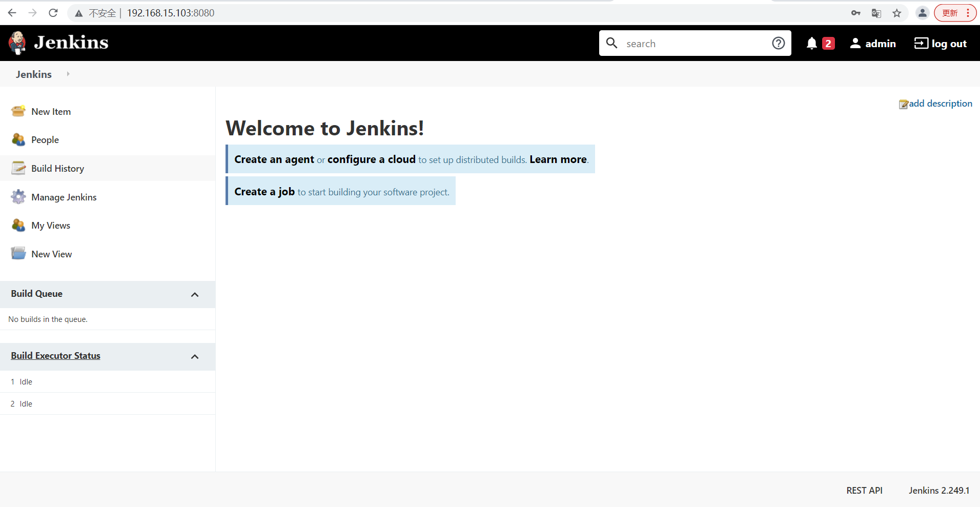Open My Views from sidebar
980x507 pixels.
click(51, 225)
